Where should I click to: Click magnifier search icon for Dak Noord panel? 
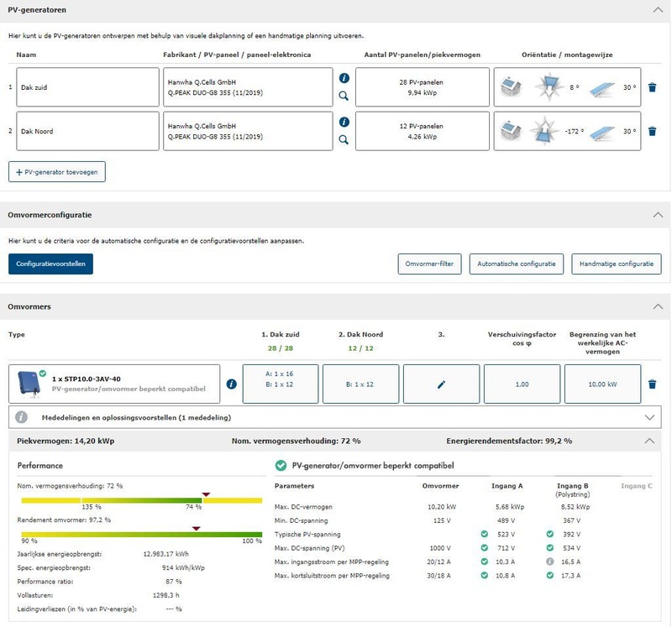[x=344, y=140]
